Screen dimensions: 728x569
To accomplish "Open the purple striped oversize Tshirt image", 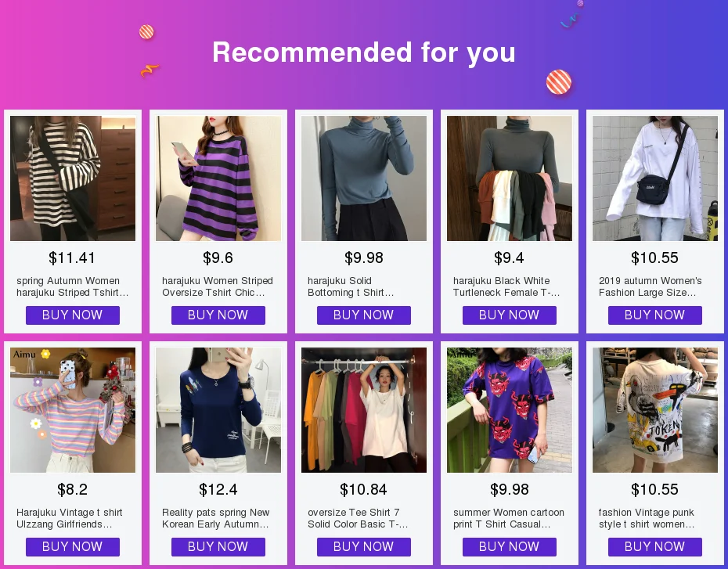I will pyautogui.click(x=218, y=178).
